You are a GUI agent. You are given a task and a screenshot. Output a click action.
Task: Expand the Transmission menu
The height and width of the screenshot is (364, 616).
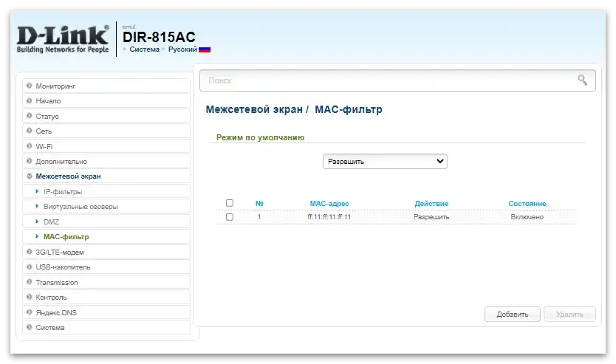(106, 282)
